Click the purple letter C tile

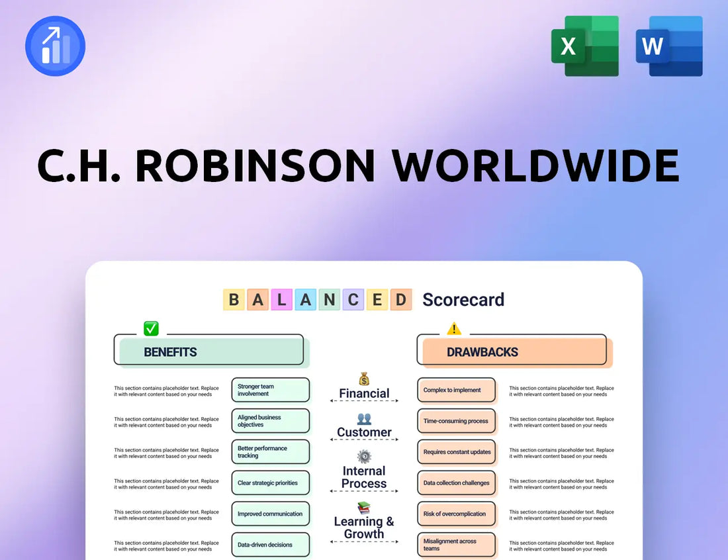click(353, 300)
